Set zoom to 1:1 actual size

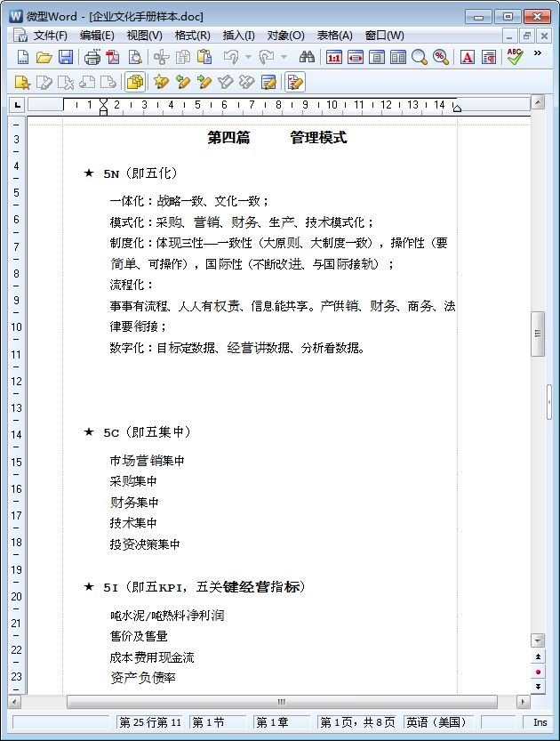tap(334, 58)
